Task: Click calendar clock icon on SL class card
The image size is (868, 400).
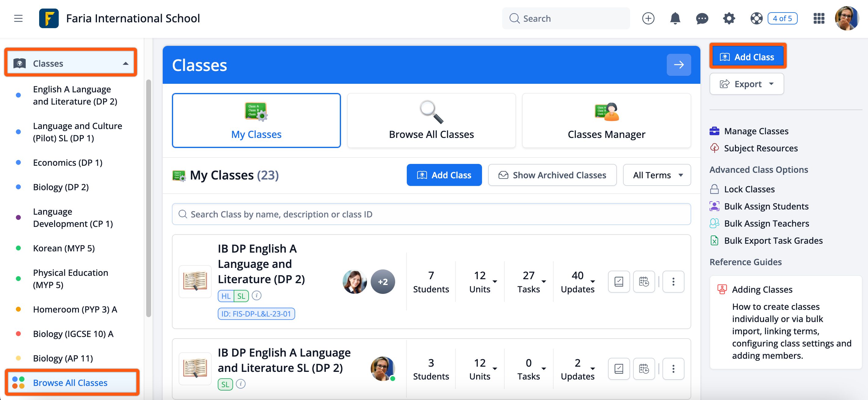Action: pos(644,369)
